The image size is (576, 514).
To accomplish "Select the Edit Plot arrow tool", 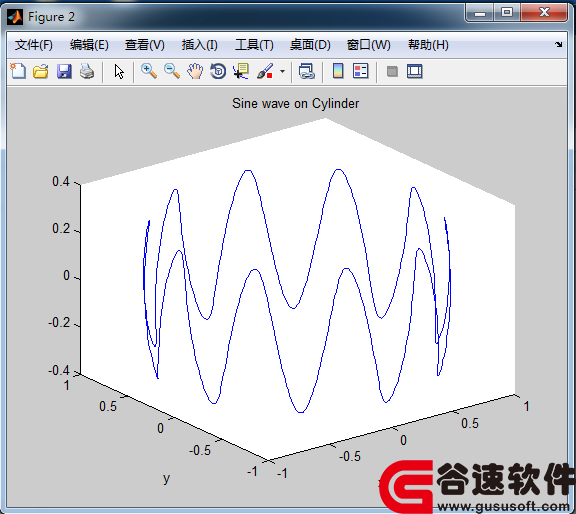I will coord(118,71).
